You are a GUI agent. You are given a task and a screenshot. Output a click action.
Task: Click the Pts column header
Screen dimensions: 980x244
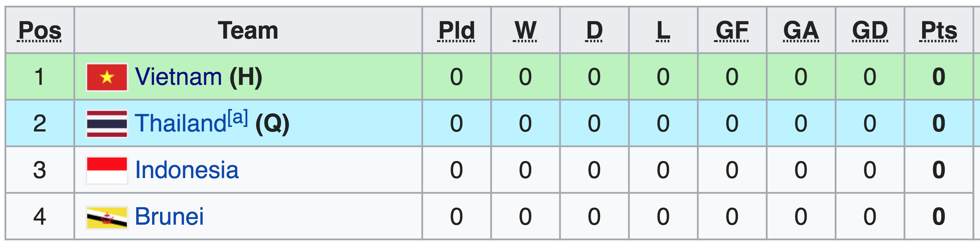point(938,30)
